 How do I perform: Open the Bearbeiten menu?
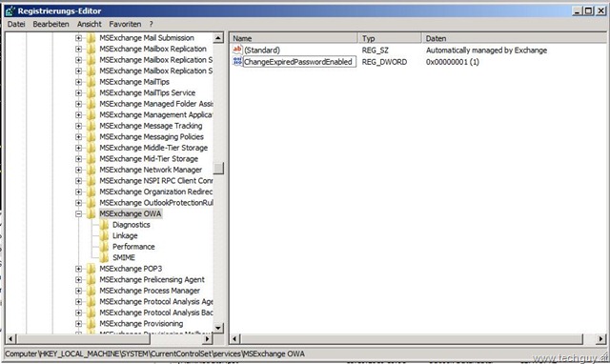coord(51,24)
